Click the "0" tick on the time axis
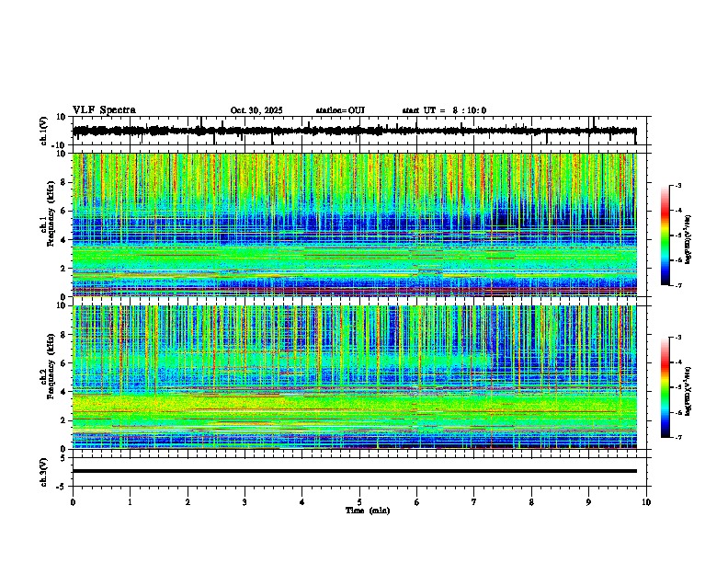The image size is (728, 563). click(x=73, y=502)
